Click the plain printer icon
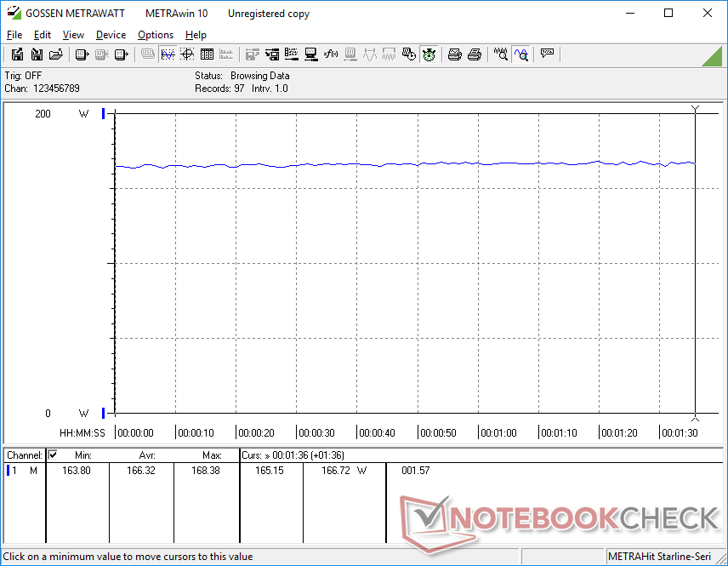The height and width of the screenshot is (566, 728). [474, 54]
